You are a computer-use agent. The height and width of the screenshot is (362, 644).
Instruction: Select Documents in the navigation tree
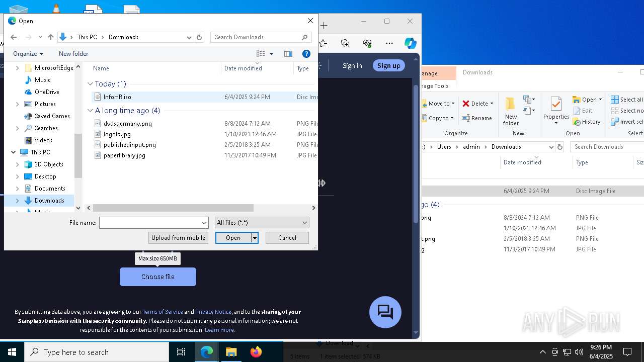50,189
